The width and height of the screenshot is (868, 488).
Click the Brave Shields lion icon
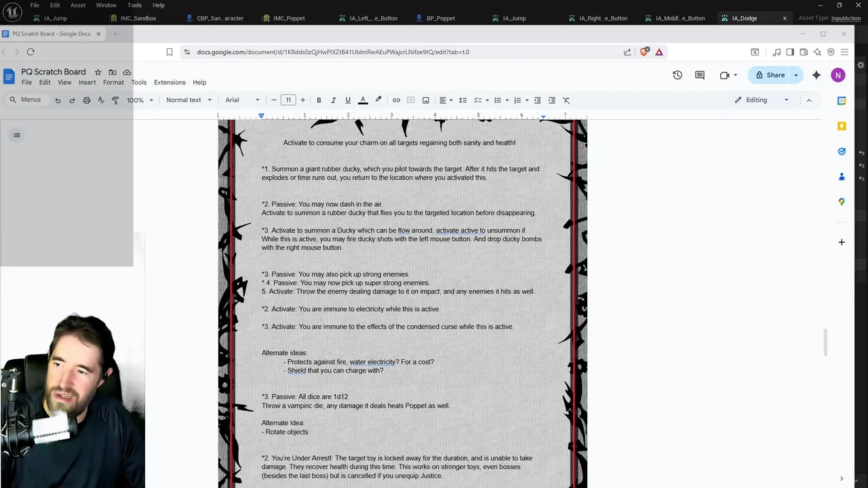(x=644, y=52)
